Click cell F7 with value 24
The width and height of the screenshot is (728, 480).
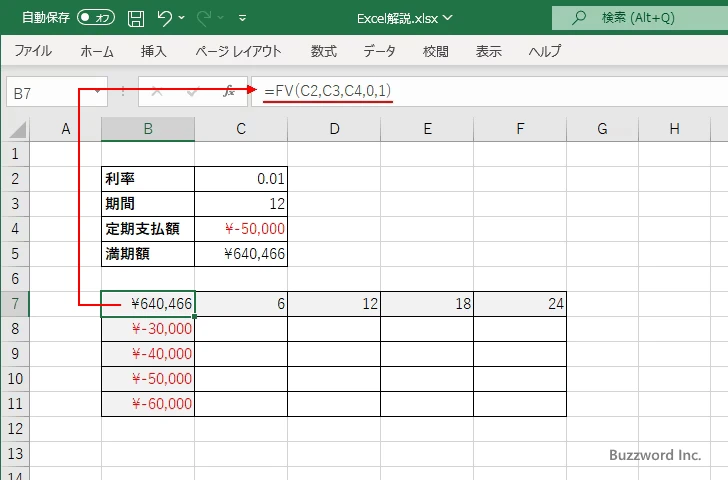[520, 304]
